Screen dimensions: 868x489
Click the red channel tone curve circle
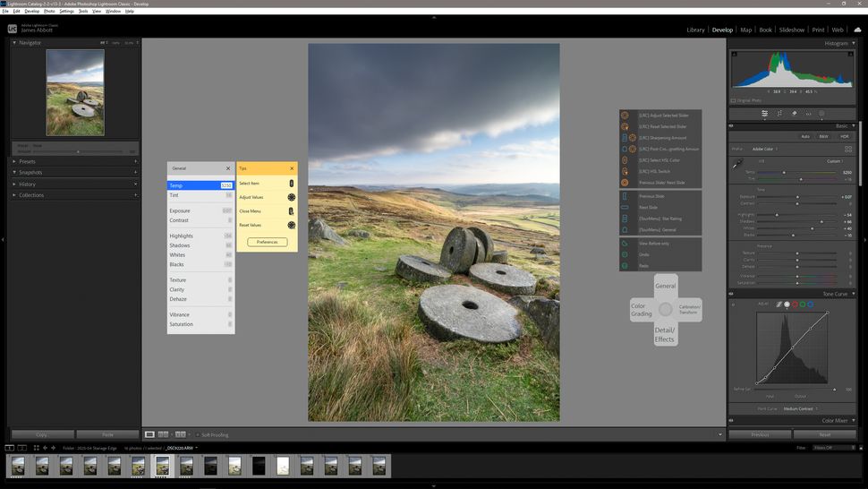pyautogui.click(x=795, y=305)
